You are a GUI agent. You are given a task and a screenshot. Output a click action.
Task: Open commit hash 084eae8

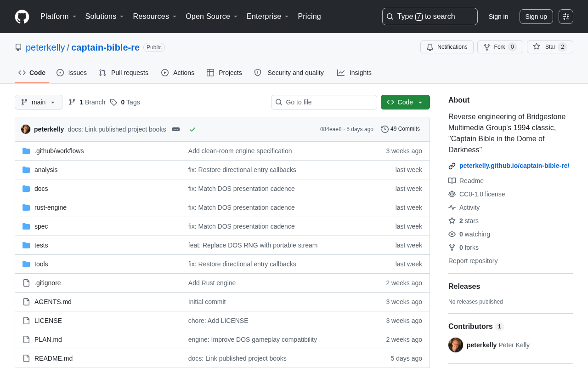pyautogui.click(x=331, y=129)
